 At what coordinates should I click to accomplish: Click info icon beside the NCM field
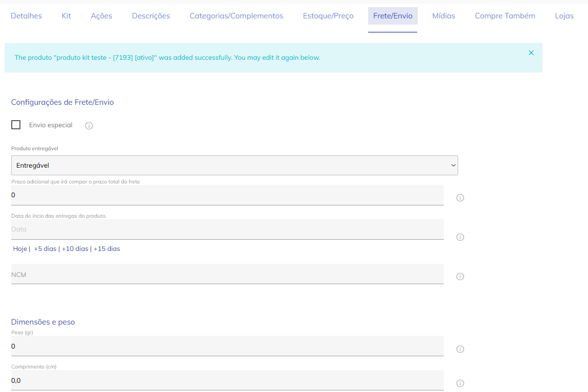460,276
